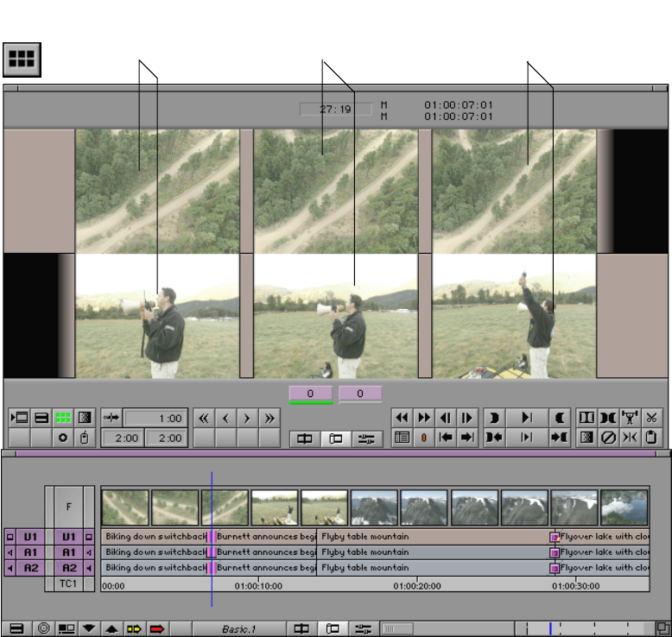Enable the red Lift/Overwrite segment mode arrow
The height and width of the screenshot is (637, 672).
157,629
